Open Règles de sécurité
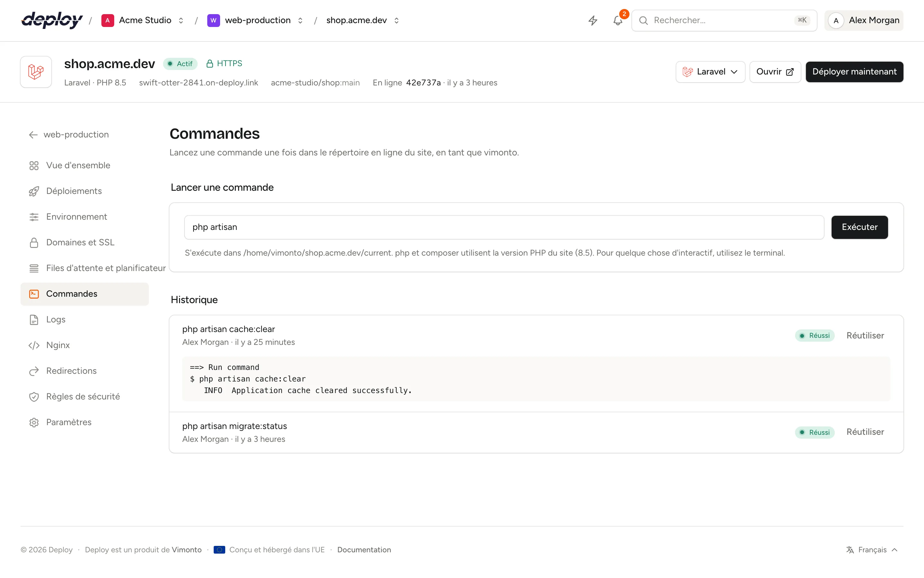Screen dimensions: 924x578 click(85, 397)
